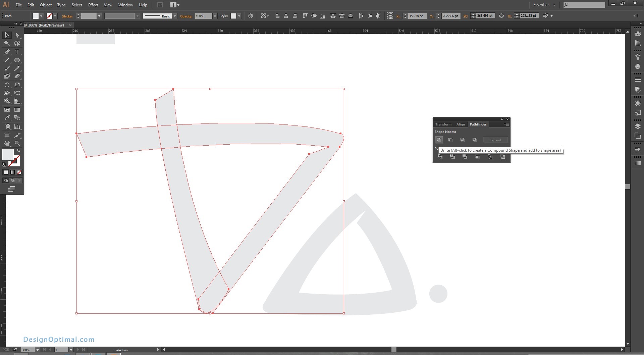Pick the Pencil tool
Screen dimensions: 644x355
17,68
